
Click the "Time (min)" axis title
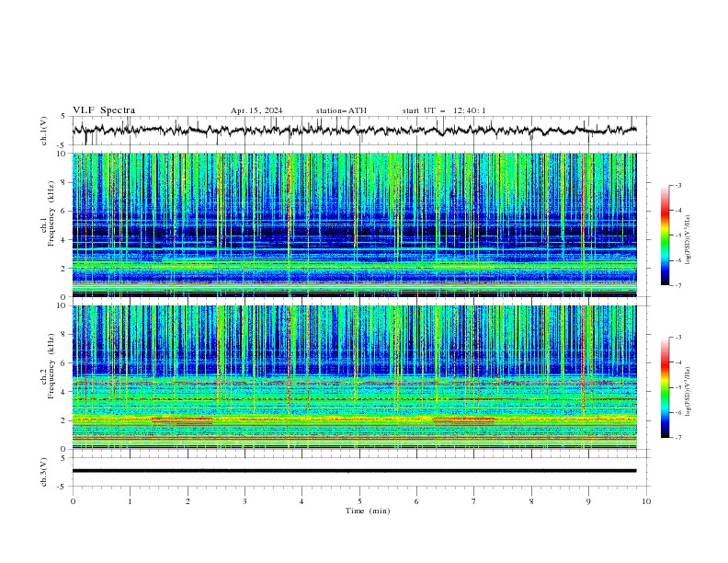[368, 511]
